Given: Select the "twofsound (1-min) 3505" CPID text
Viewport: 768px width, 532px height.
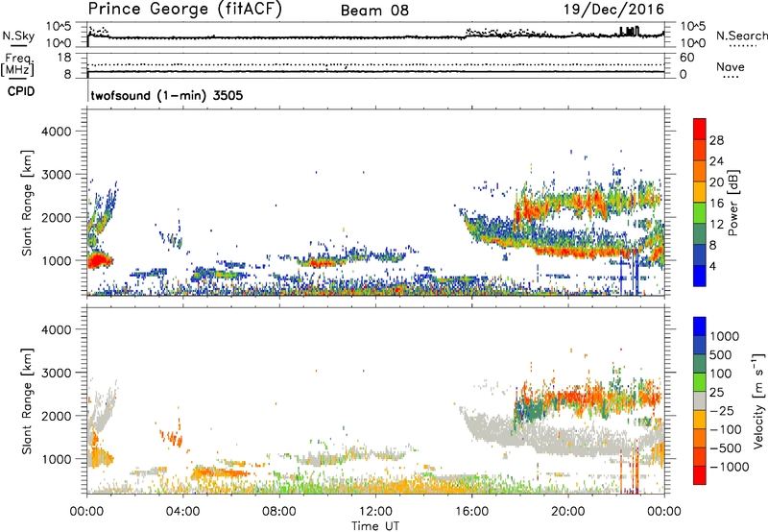Looking at the screenshot, I should coord(167,95).
